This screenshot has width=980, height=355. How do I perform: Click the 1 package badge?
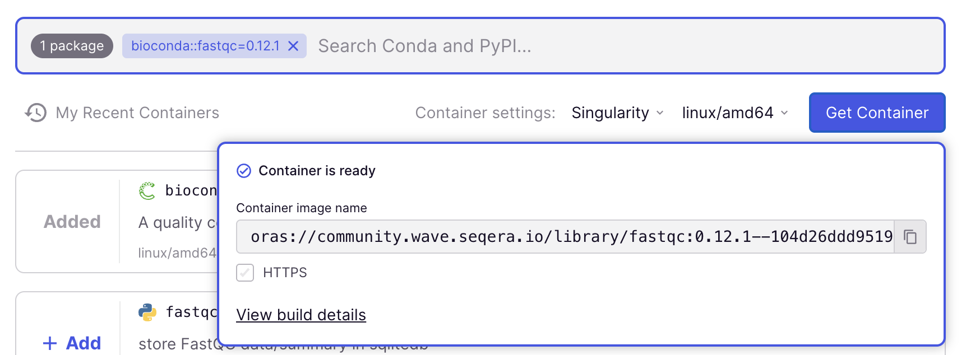click(72, 46)
